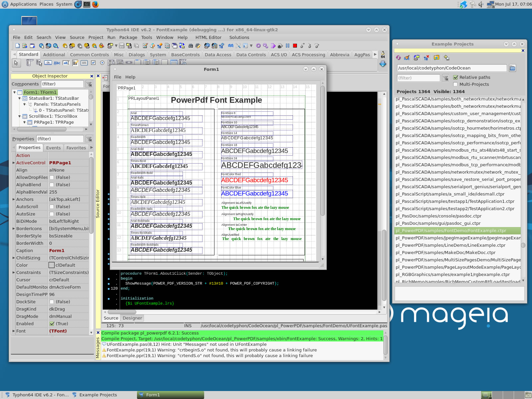Click the Color clDefault swatch
The height and width of the screenshot is (399, 532).
[52, 265]
